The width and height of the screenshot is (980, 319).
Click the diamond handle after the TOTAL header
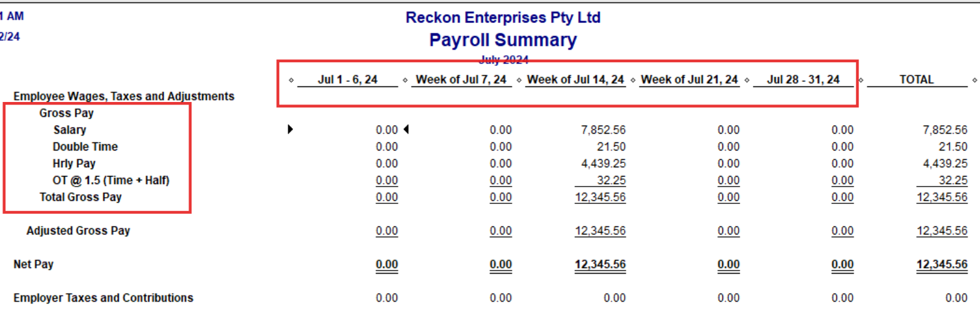point(974,80)
